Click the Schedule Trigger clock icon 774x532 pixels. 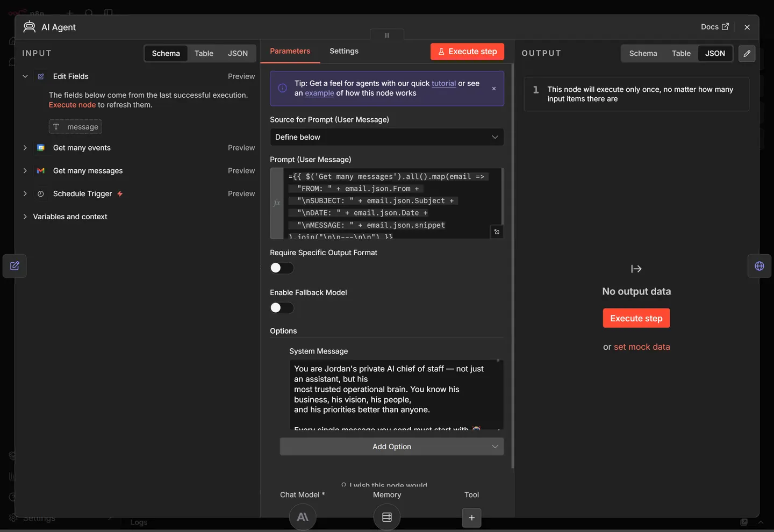(41, 194)
